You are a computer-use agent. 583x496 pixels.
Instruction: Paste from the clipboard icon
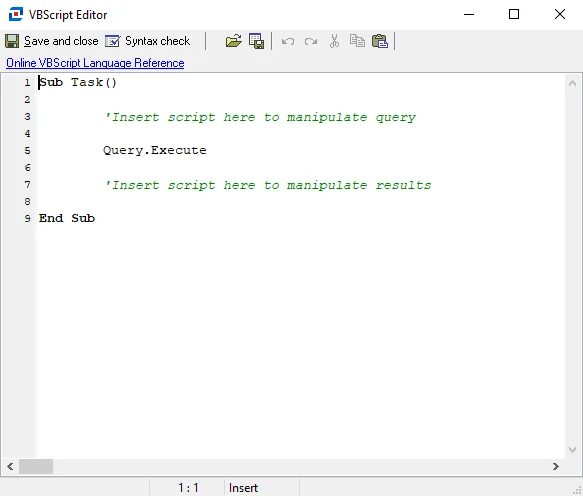pos(380,41)
